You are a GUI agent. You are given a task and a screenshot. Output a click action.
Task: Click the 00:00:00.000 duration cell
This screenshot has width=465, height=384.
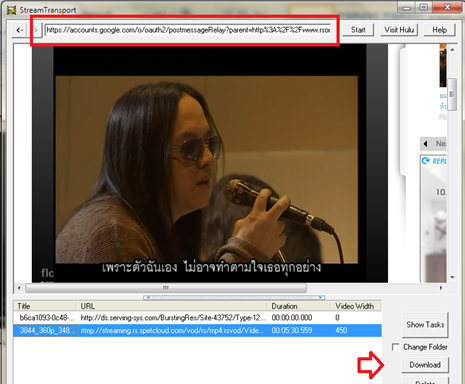coord(292,318)
